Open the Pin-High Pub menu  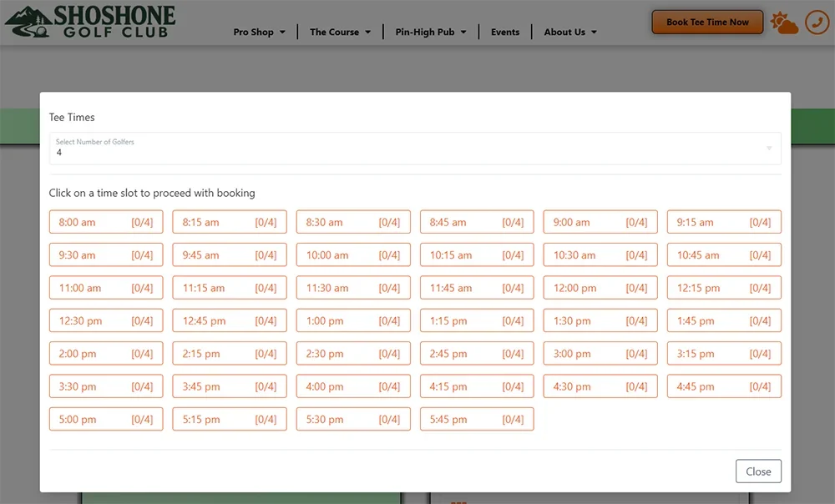click(x=430, y=33)
